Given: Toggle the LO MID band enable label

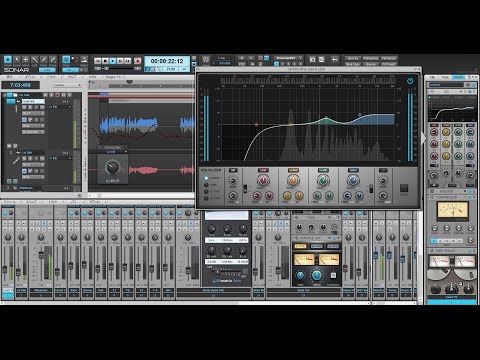Looking at the screenshot, I should 293,170.
